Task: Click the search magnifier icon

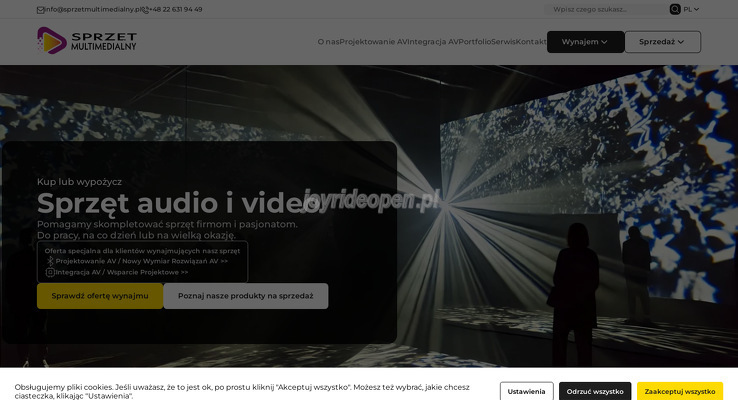Action: (x=675, y=9)
